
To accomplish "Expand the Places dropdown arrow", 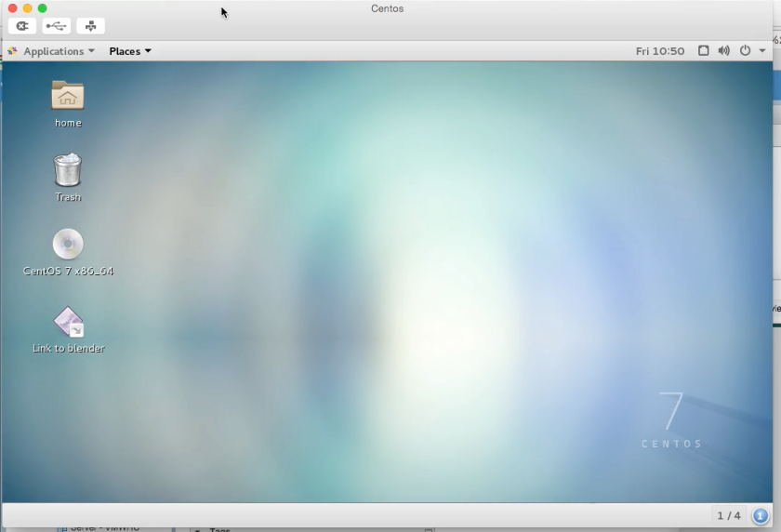I will point(148,51).
